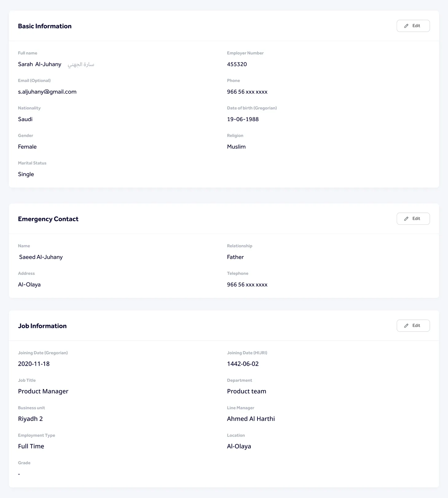
Task: Click the Marital Status value Single
Action: pos(26,174)
